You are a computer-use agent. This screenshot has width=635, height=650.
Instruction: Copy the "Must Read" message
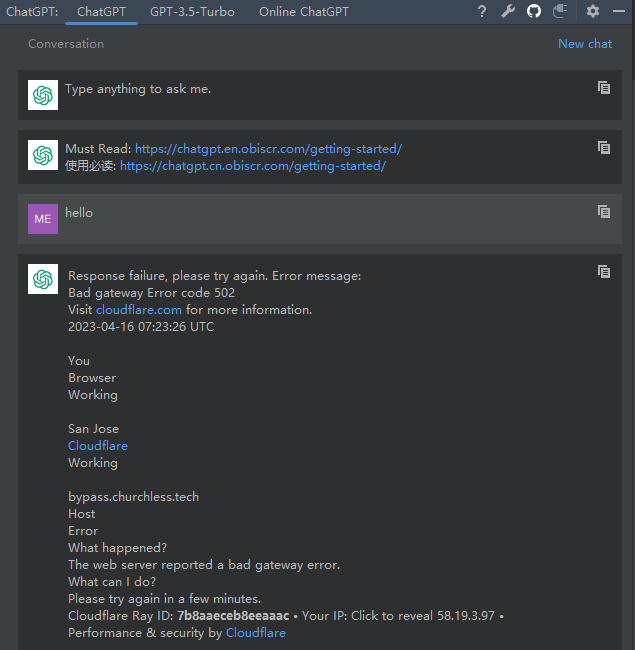(x=604, y=148)
